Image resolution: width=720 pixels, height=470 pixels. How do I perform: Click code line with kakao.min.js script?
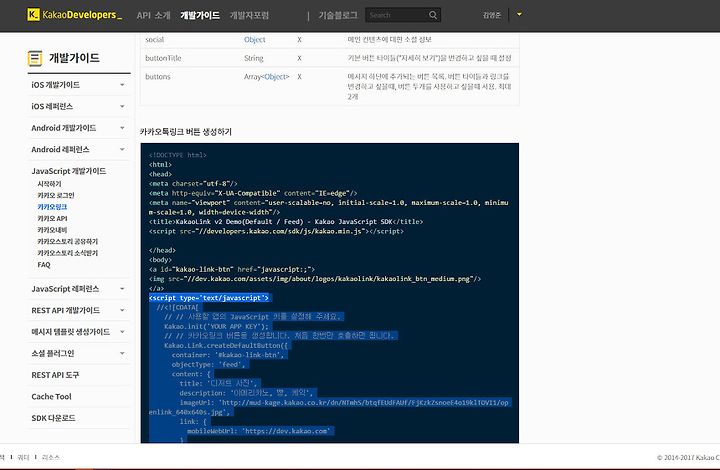[276, 231]
